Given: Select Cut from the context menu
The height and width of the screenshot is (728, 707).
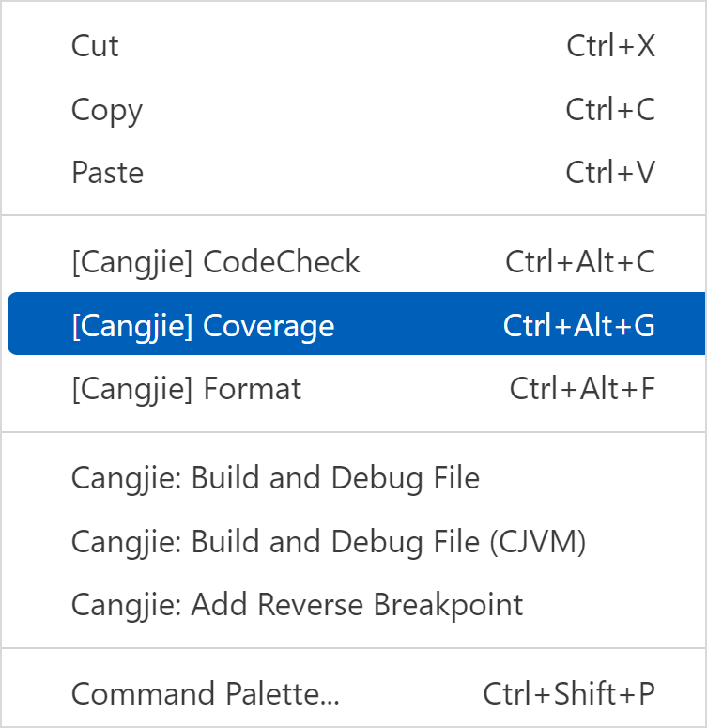Looking at the screenshot, I should (95, 46).
